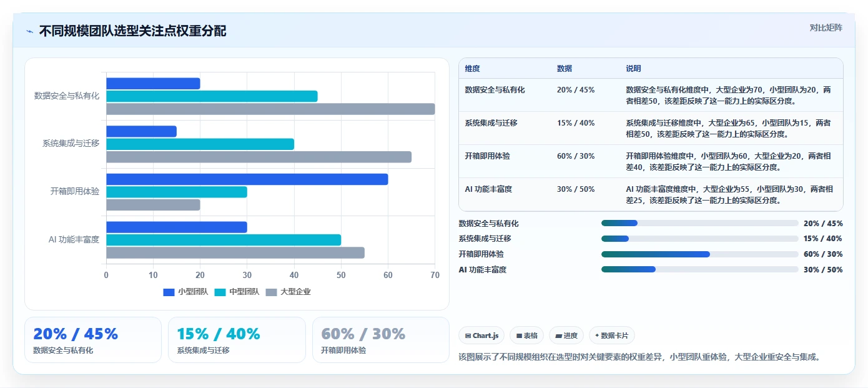
Task: Toggle 小型团队 legend swatch
Action: (169, 292)
